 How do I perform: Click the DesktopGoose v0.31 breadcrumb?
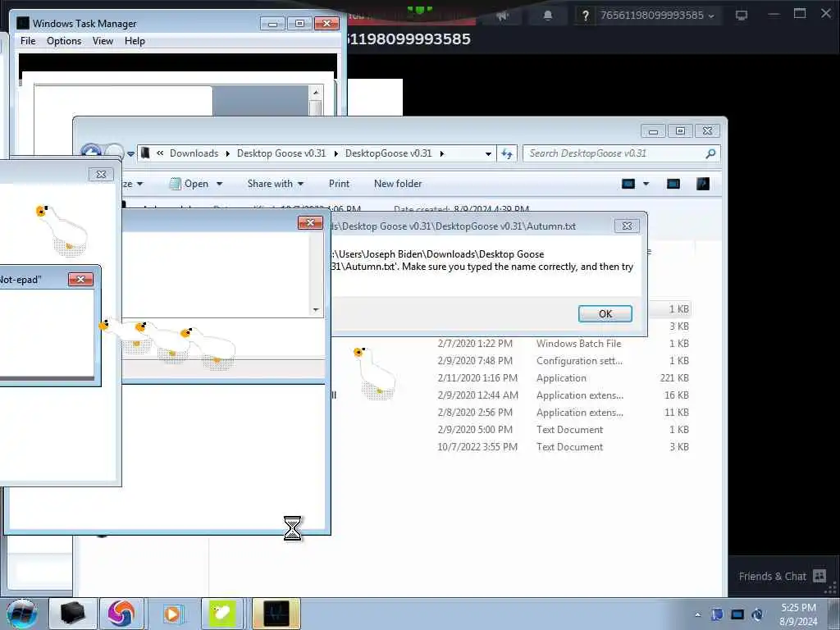coord(388,153)
